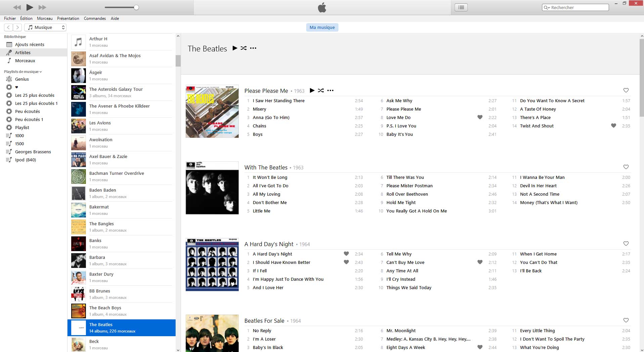The height and width of the screenshot is (352, 644).
Task: Open Les 25 plus écoutés playlist
Action: [34, 95]
